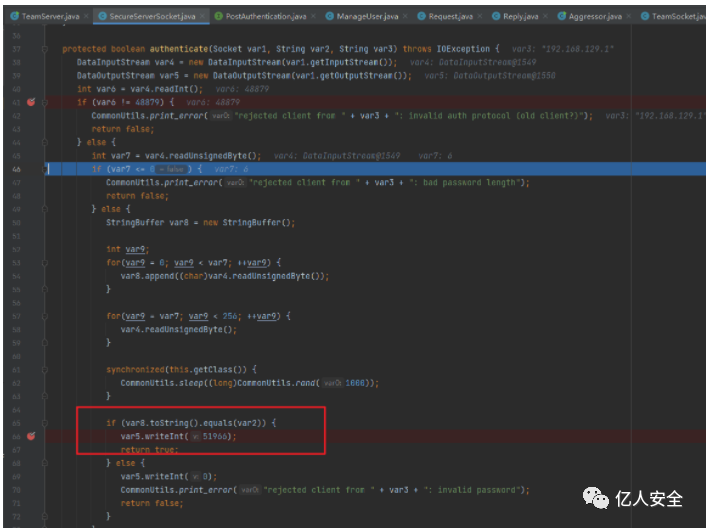Click the class icon on Request.java tab
The height and width of the screenshot is (530, 706).
tap(421, 16)
